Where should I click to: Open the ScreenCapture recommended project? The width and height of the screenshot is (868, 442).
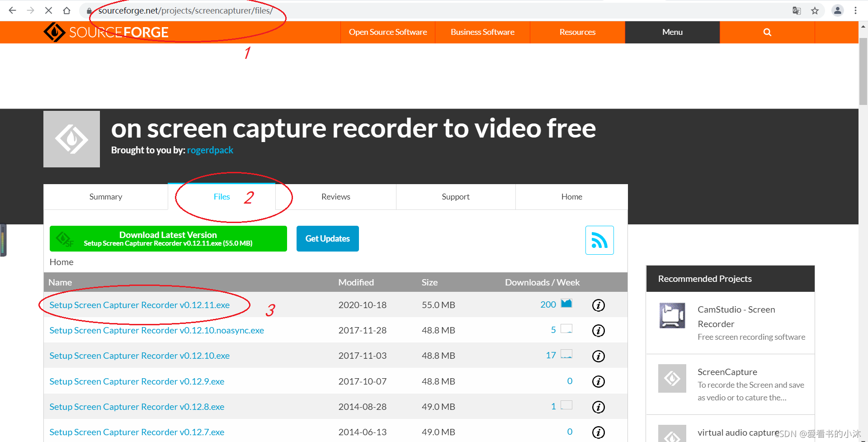click(x=727, y=372)
